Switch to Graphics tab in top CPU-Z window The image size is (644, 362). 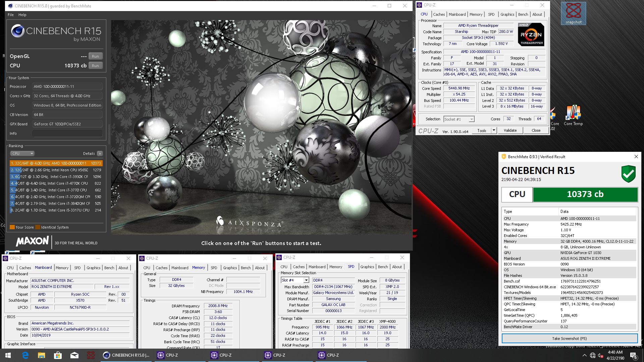point(507,14)
